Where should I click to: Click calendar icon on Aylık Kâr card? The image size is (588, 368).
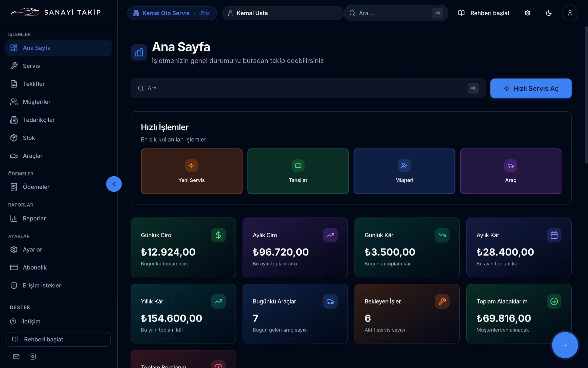click(554, 235)
